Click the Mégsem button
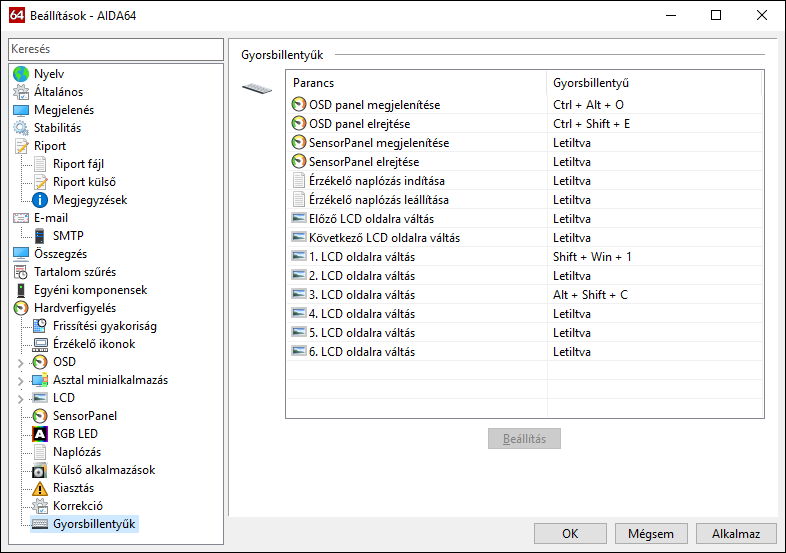 651,534
